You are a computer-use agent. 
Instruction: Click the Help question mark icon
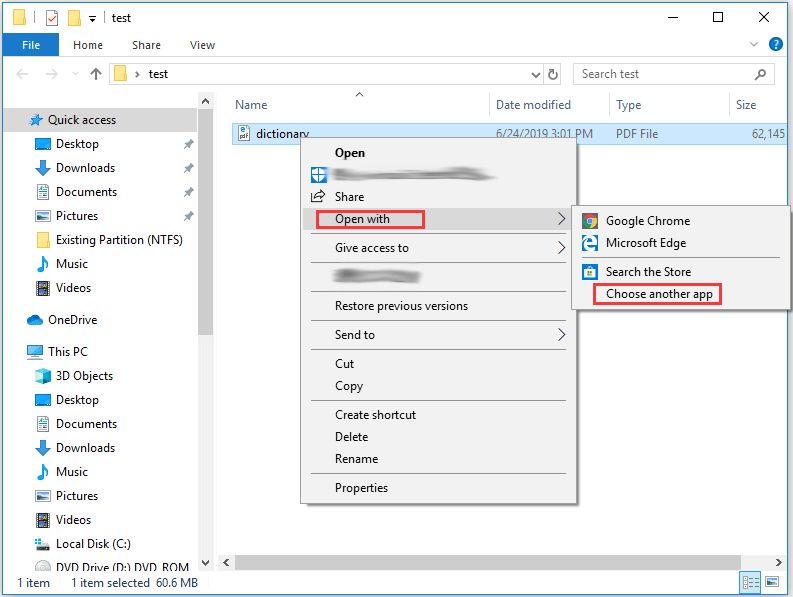click(x=776, y=45)
